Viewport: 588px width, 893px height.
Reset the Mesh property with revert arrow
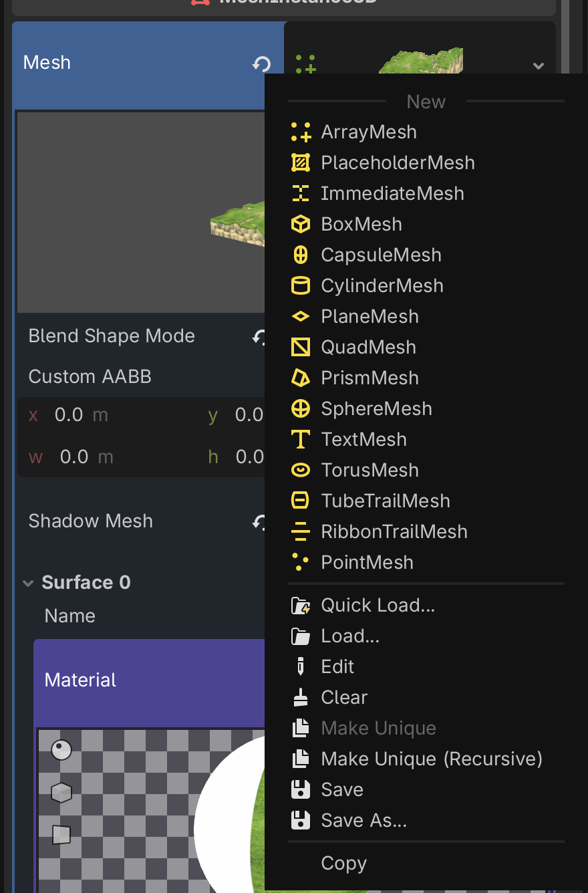[x=261, y=64]
